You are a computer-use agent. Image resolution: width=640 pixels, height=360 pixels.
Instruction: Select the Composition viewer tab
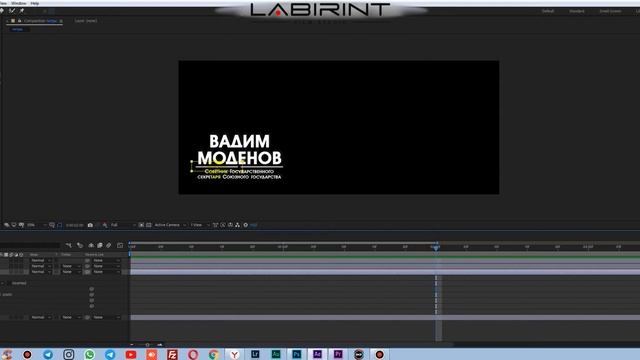(40, 20)
